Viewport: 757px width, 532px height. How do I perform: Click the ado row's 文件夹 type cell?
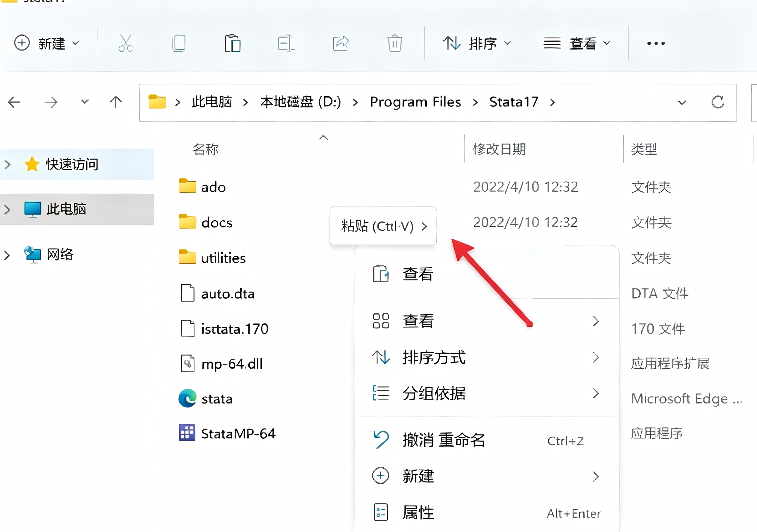tap(651, 187)
